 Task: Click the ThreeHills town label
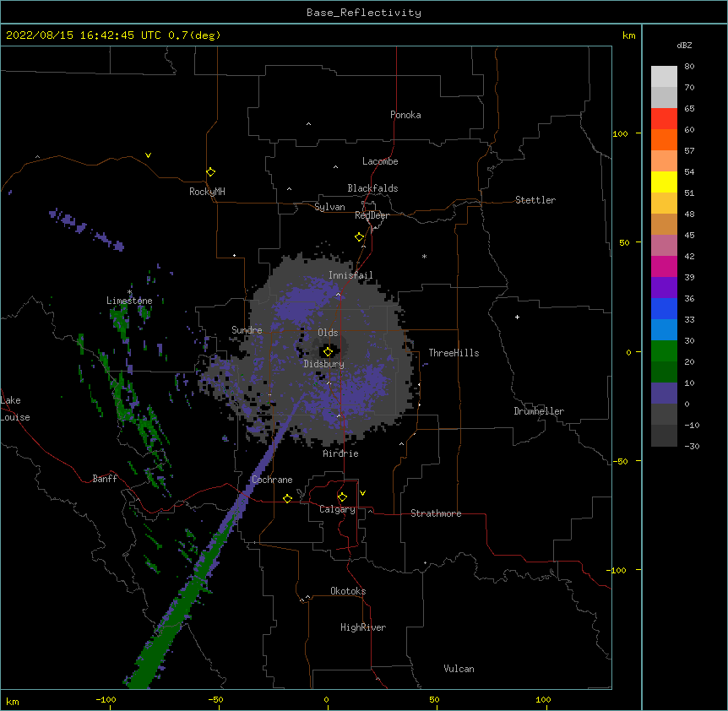(x=454, y=353)
